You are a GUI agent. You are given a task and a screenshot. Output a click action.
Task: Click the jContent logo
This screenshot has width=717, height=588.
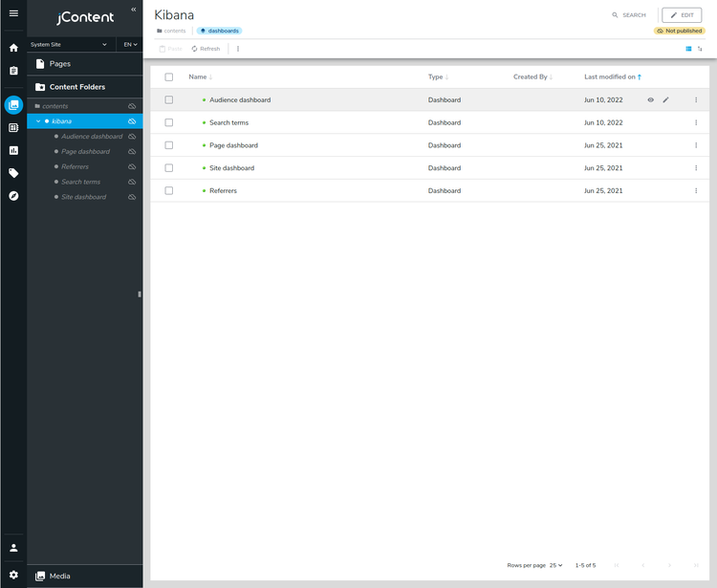pos(85,17)
